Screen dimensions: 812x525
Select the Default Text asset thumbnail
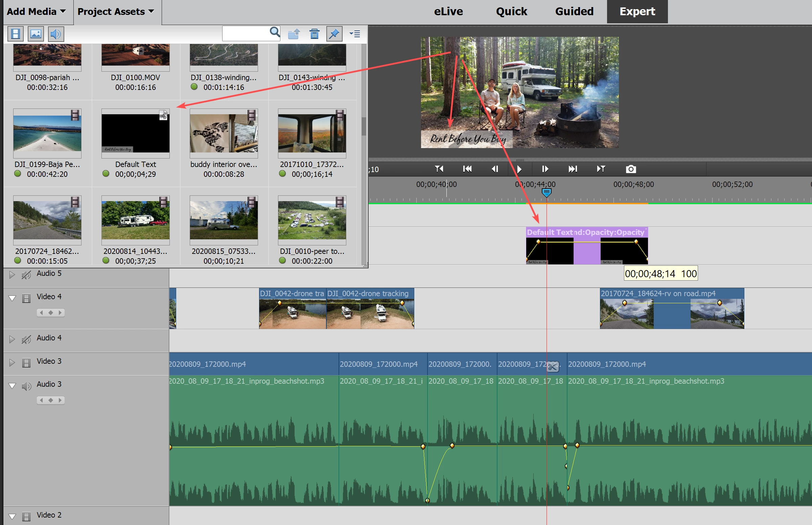(x=135, y=133)
